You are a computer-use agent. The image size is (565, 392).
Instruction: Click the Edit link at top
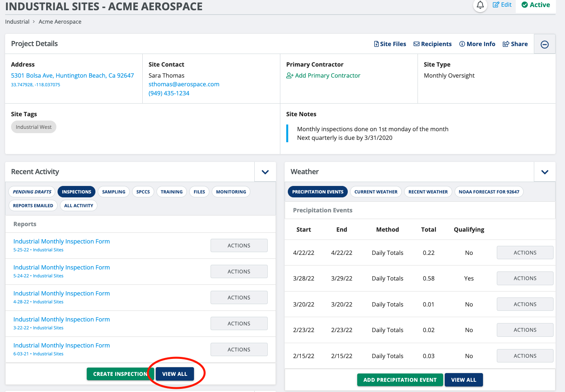(502, 5)
